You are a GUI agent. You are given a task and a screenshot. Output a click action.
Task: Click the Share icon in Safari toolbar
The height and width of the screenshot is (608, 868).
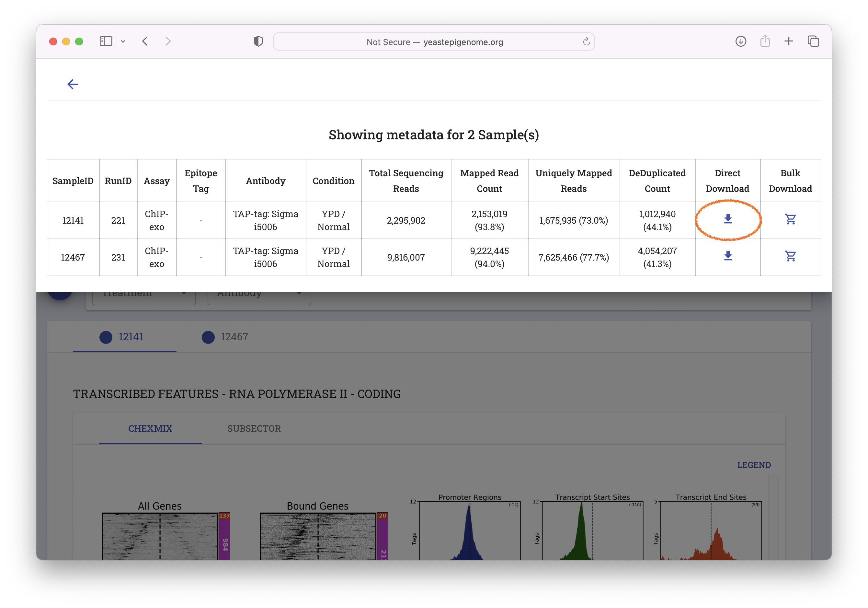765,41
